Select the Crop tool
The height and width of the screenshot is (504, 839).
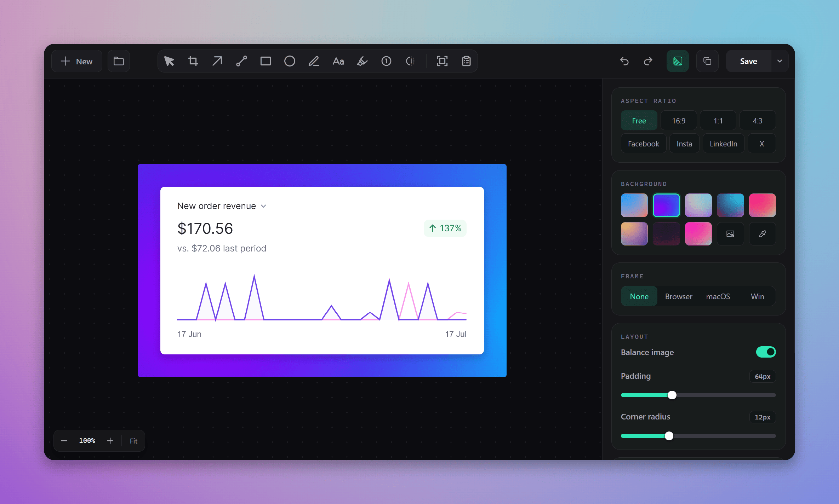(193, 61)
